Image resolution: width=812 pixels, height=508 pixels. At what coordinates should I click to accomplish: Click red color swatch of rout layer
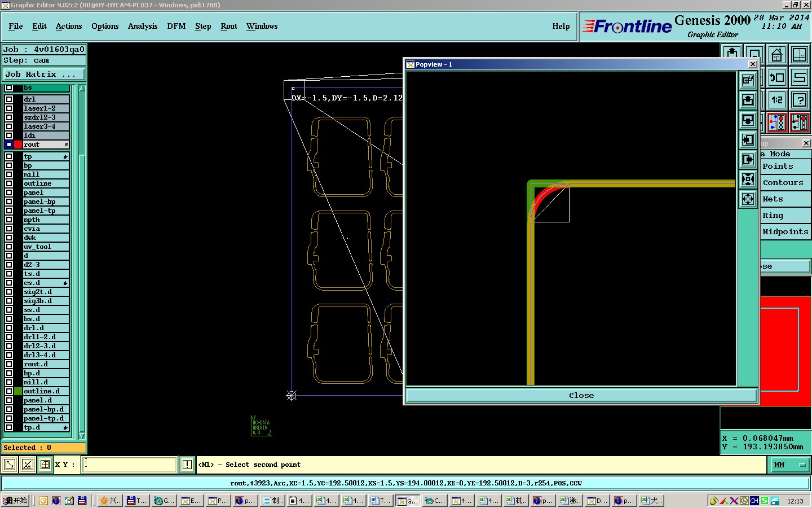(18, 144)
